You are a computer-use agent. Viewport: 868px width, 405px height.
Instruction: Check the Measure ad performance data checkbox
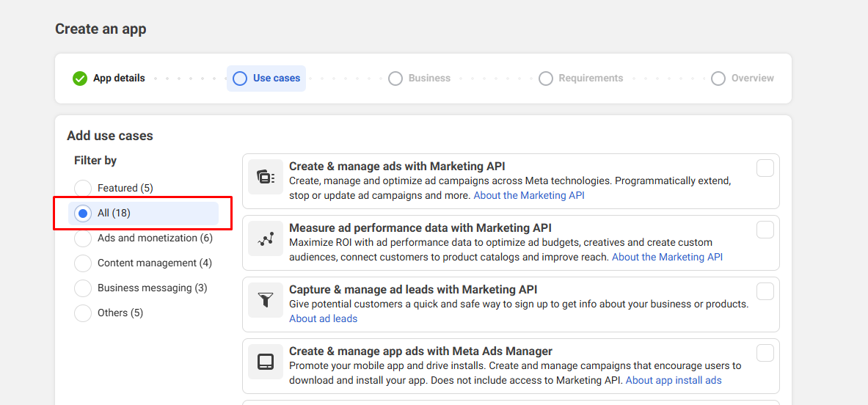point(765,230)
